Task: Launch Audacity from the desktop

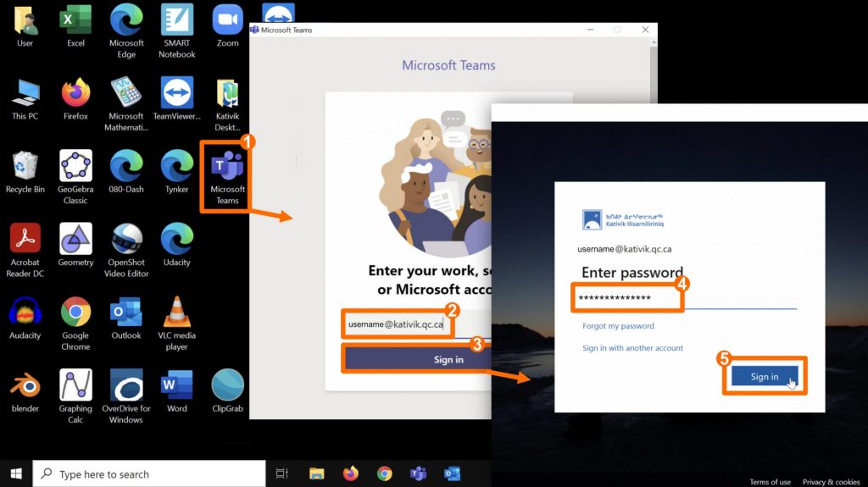Action: point(25,318)
